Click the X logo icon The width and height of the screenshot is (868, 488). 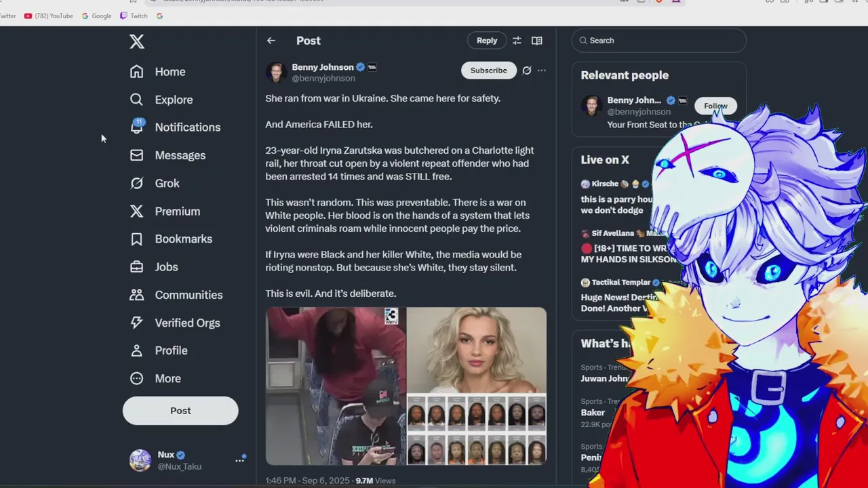[x=137, y=41]
